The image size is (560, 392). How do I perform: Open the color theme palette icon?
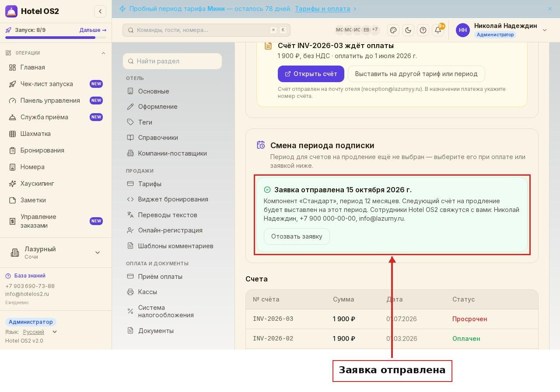393,30
